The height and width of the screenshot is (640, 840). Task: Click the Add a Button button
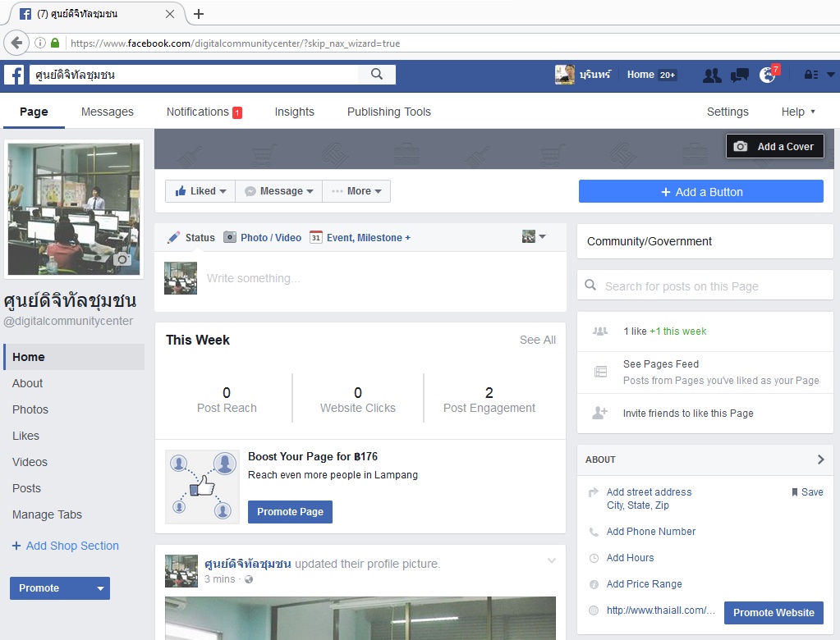(700, 192)
